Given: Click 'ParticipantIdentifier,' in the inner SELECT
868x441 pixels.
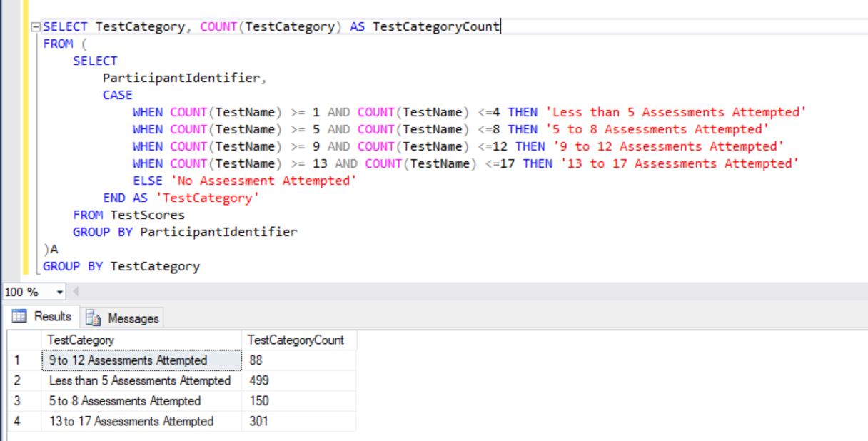Looking at the screenshot, I should point(185,78).
